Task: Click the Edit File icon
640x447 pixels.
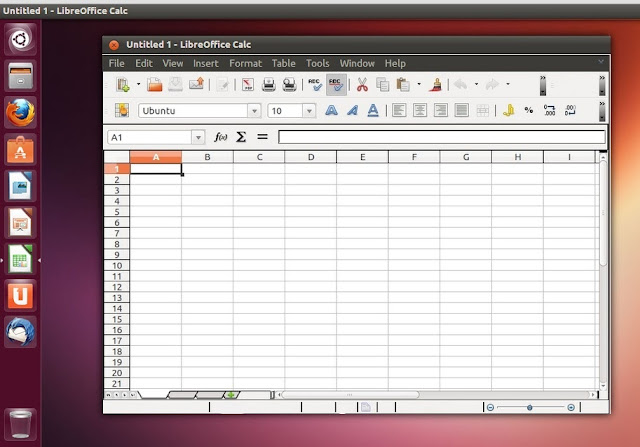Action: point(223,85)
